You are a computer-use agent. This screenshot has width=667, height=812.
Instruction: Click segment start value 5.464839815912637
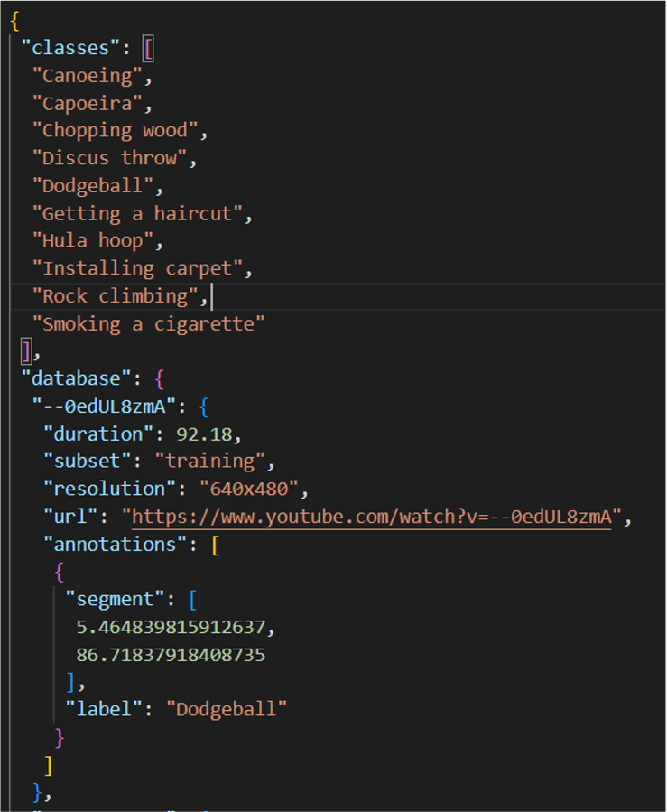pyautogui.click(x=171, y=627)
